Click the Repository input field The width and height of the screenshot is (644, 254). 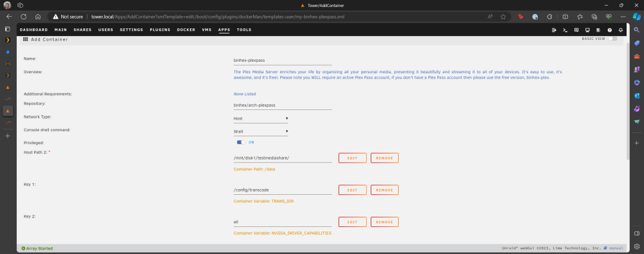(x=283, y=105)
